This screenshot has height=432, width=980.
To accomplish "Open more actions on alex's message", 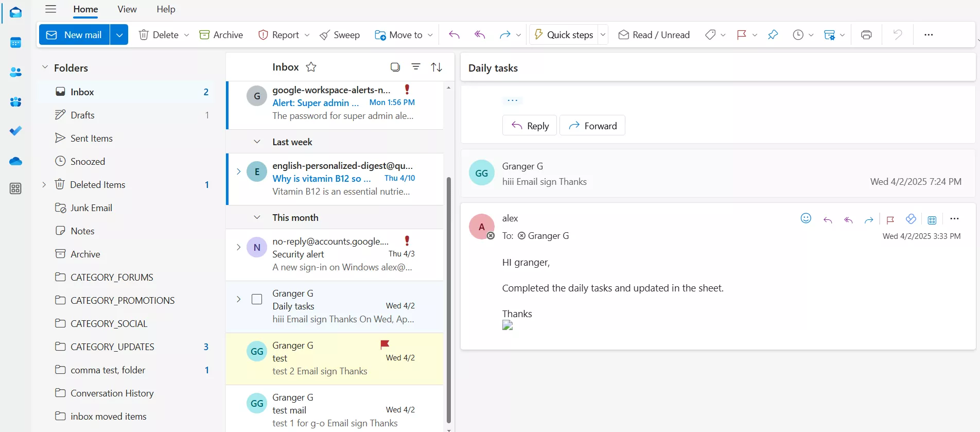I will (954, 219).
